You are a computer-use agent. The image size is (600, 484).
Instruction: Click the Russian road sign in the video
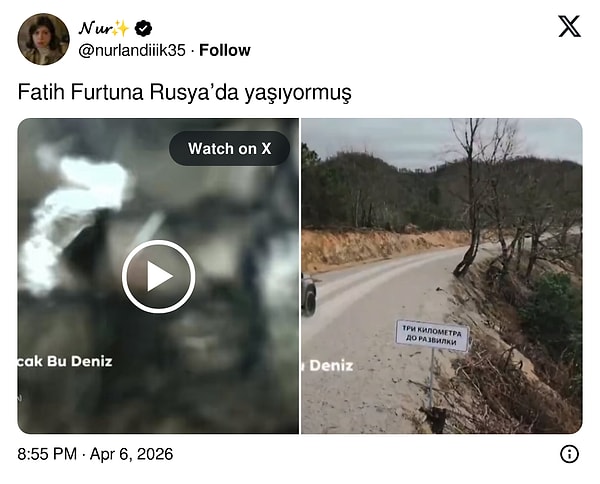click(432, 336)
